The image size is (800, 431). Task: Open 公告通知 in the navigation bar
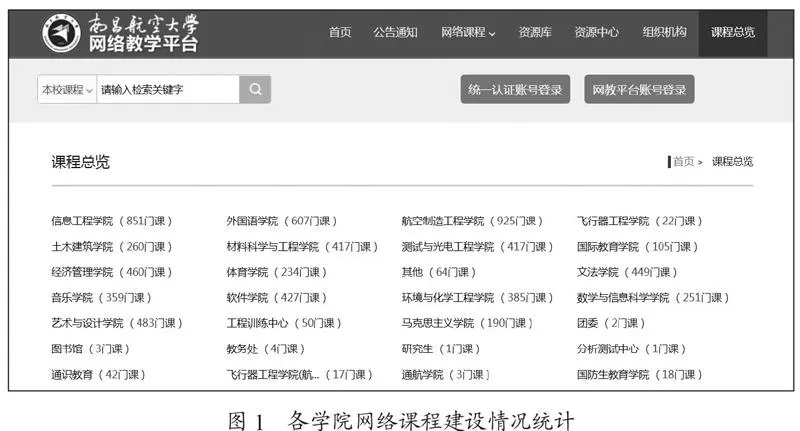[x=395, y=33]
